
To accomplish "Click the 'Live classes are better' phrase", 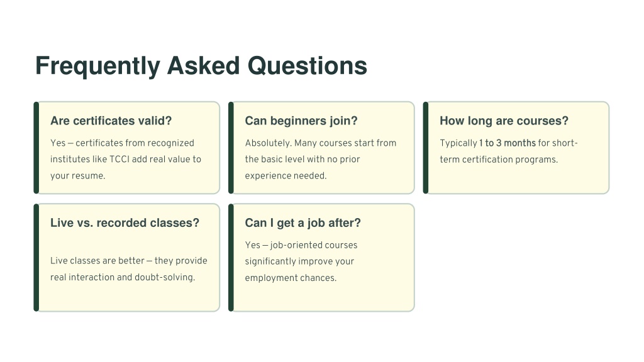I will click(97, 261).
